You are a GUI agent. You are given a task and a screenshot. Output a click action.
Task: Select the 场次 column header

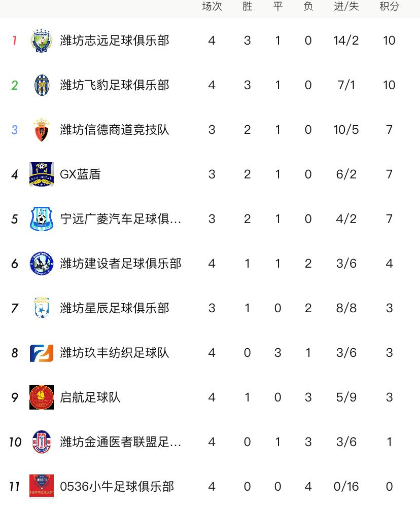[212, 7]
